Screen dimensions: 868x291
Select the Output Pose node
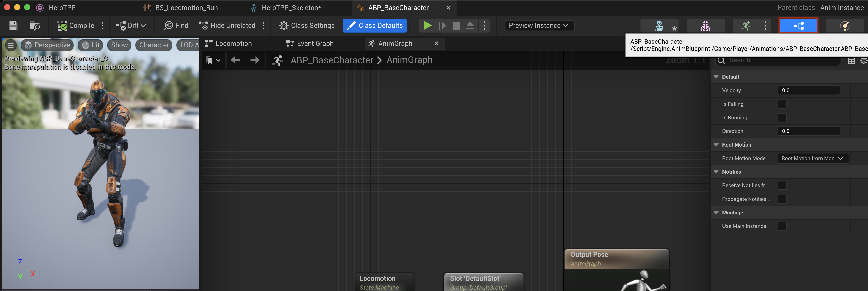pos(617,269)
